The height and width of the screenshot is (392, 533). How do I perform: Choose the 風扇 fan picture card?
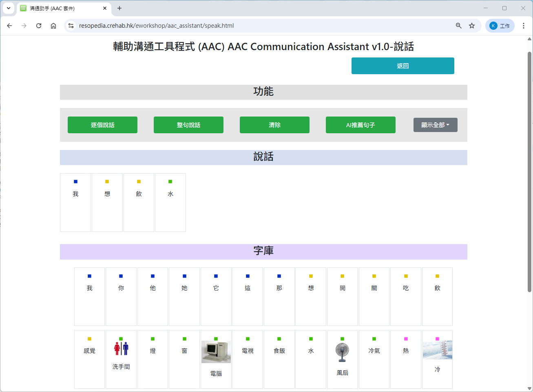click(x=343, y=359)
